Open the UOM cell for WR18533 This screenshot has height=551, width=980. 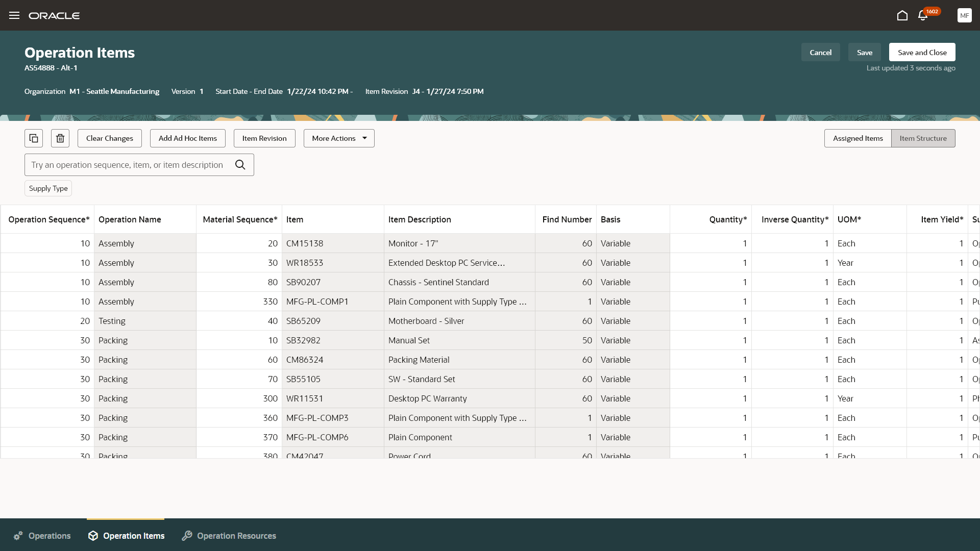coord(869,263)
